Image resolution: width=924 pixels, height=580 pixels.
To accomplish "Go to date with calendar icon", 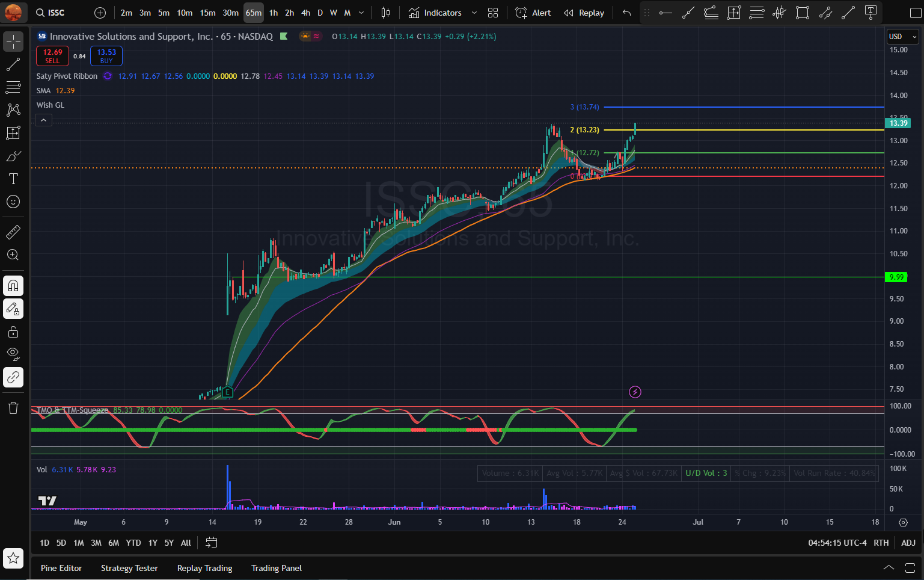I will [x=211, y=543].
